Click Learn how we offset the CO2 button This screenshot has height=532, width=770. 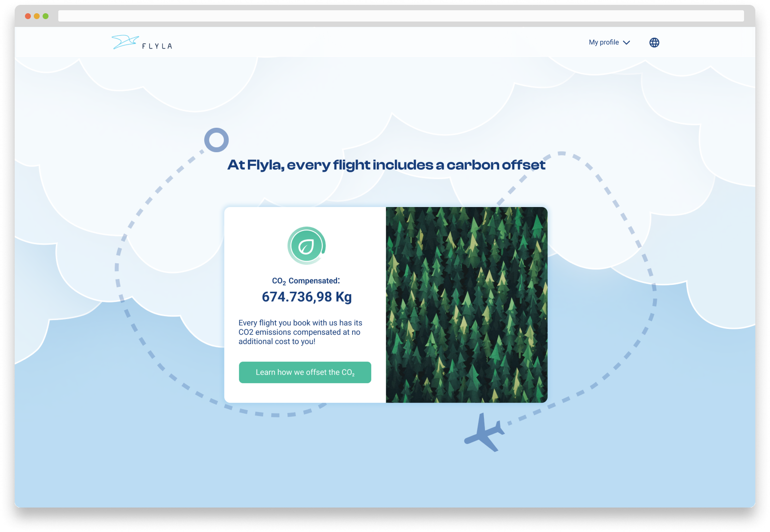(305, 372)
